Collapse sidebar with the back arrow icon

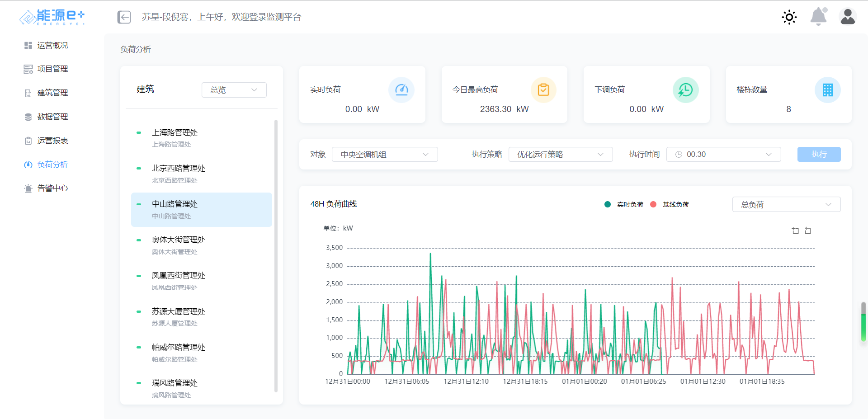click(124, 17)
